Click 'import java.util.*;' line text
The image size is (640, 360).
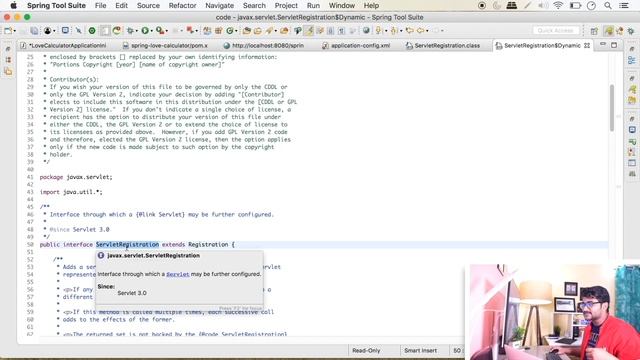(x=71, y=192)
